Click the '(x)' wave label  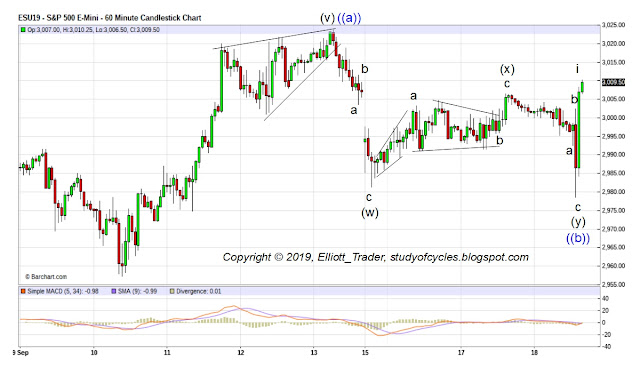[x=507, y=69]
